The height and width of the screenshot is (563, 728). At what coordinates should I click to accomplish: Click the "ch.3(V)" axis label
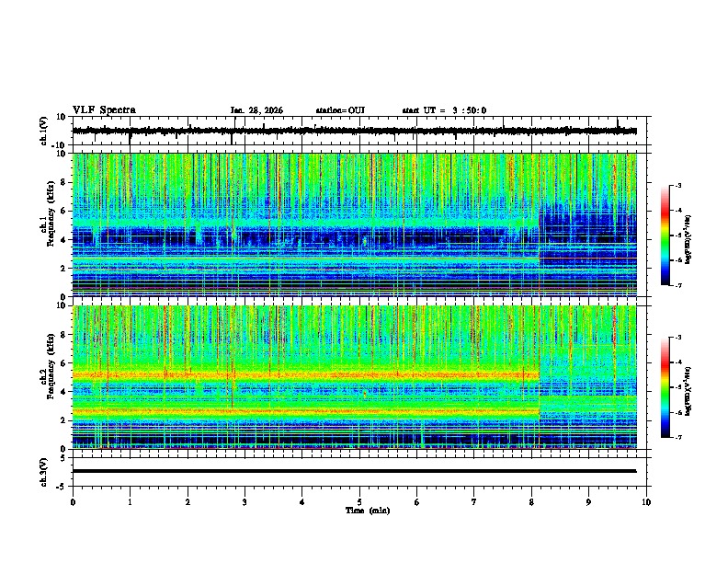(44, 472)
